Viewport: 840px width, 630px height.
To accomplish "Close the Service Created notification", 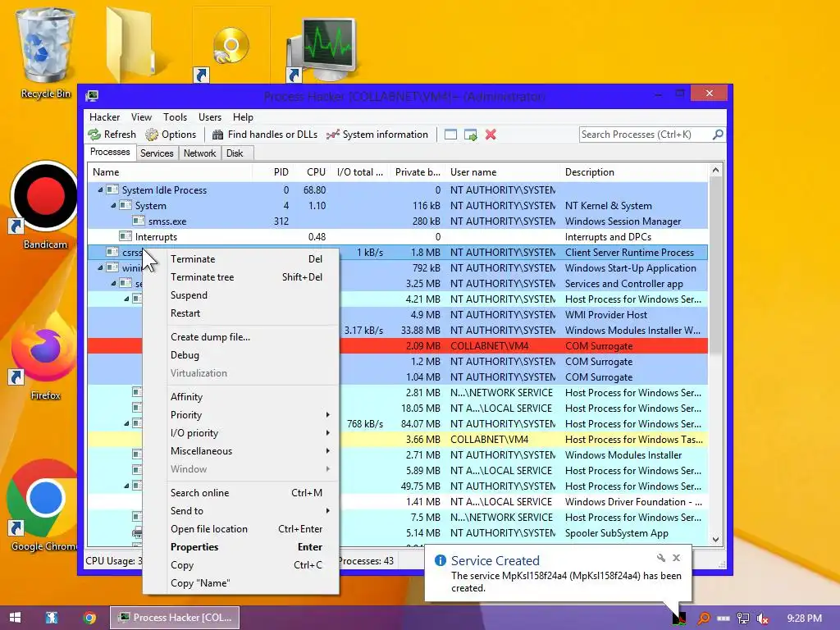I will [677, 558].
